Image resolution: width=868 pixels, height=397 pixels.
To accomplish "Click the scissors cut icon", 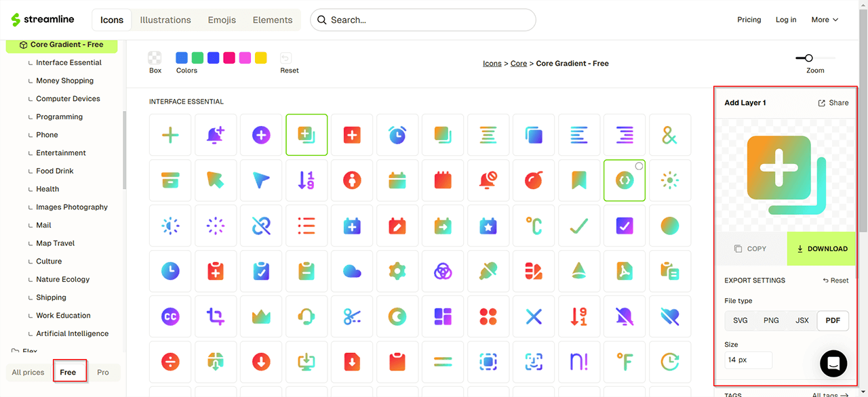I will (x=352, y=316).
